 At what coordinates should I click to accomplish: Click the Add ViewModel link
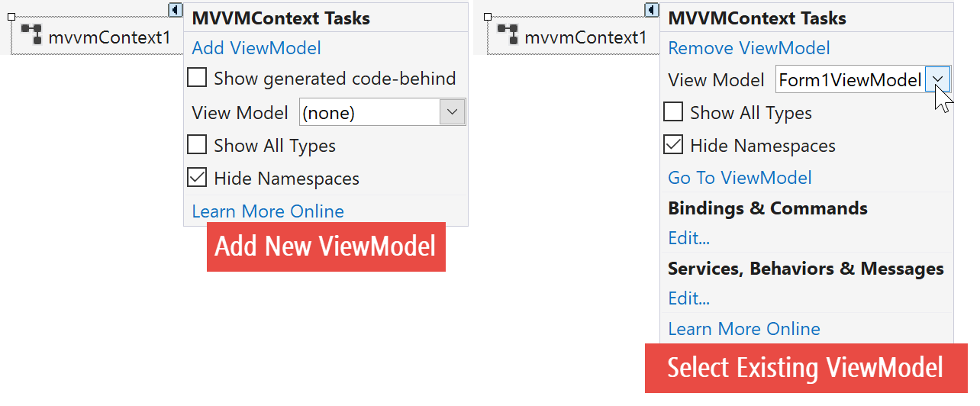point(256,48)
